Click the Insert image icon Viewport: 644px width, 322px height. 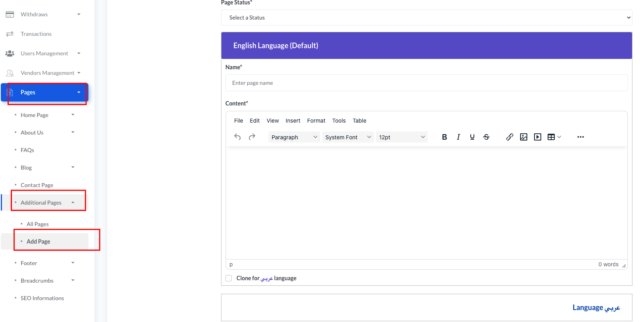point(524,137)
